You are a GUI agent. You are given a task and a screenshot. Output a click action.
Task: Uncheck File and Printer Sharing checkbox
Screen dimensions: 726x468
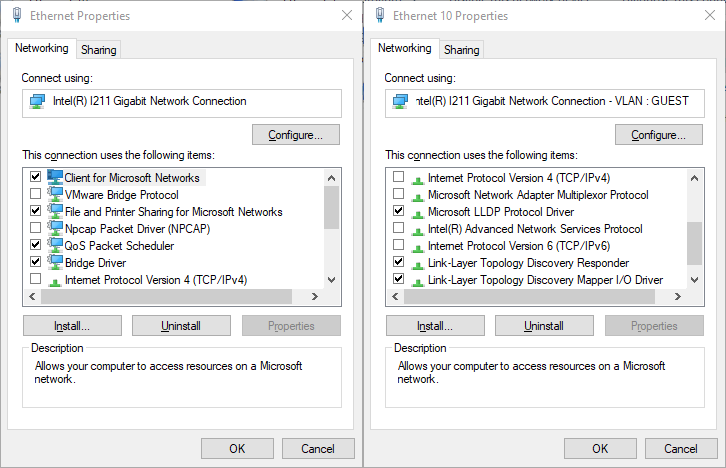tap(35, 211)
